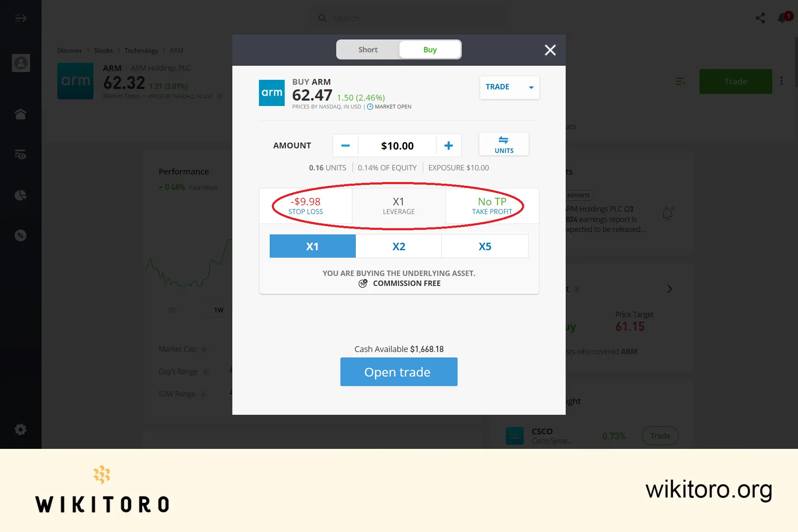
Task: Click the share/export icon top right
Action: (760, 18)
